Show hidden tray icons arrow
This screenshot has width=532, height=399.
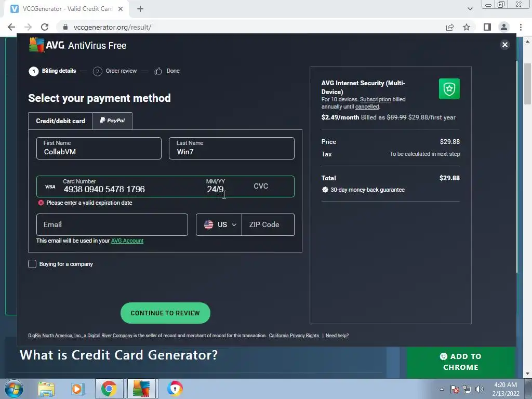click(x=442, y=390)
